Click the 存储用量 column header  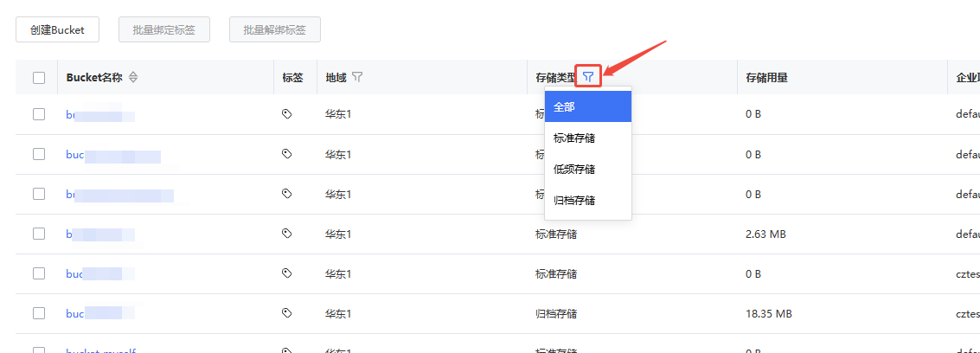coord(766,78)
